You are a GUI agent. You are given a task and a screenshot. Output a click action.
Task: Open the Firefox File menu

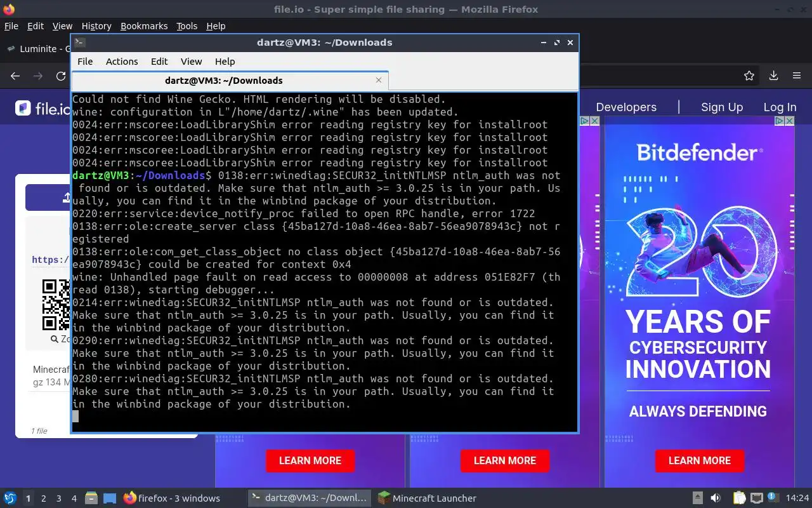(x=11, y=26)
